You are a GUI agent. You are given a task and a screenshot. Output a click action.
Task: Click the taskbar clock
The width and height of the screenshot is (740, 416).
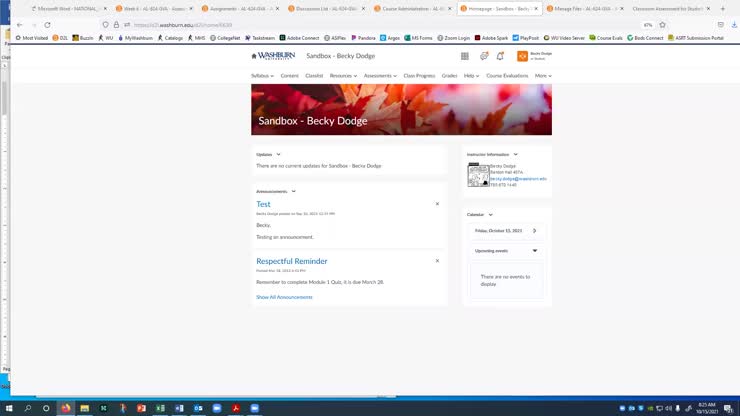pos(707,408)
